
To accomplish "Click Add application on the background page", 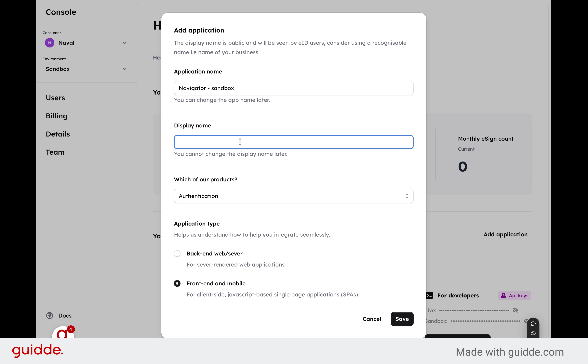I will [x=505, y=234].
